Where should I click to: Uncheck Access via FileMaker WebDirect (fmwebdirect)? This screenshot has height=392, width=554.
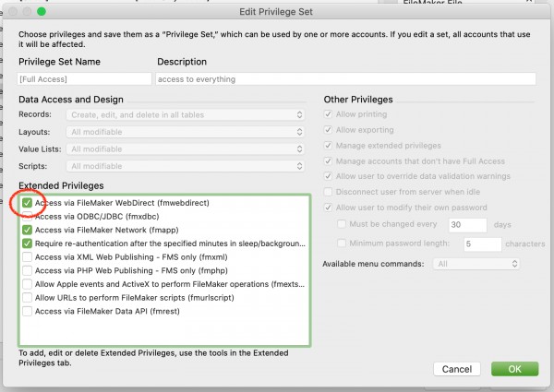(x=27, y=203)
